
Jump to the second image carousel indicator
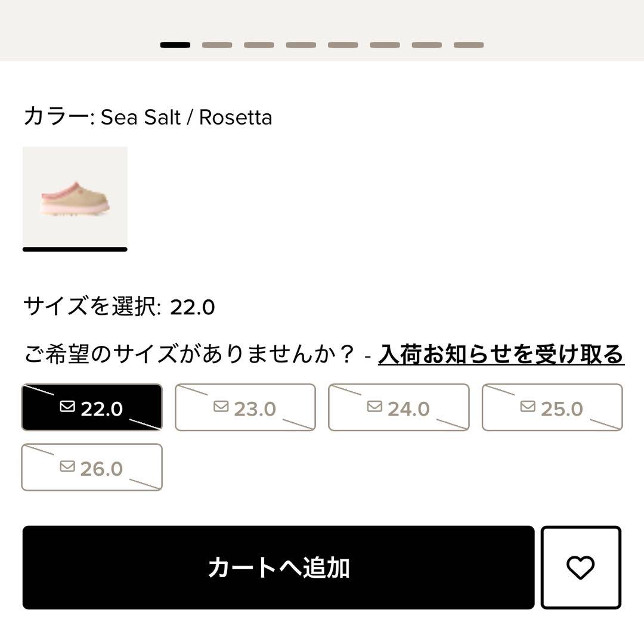[217, 45]
